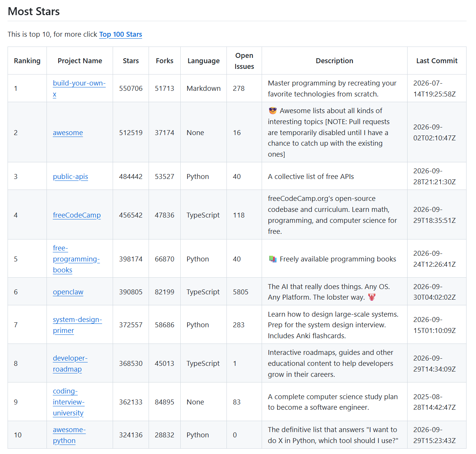Click the last commit 2026-09-30T04:02:02Z

434,292
